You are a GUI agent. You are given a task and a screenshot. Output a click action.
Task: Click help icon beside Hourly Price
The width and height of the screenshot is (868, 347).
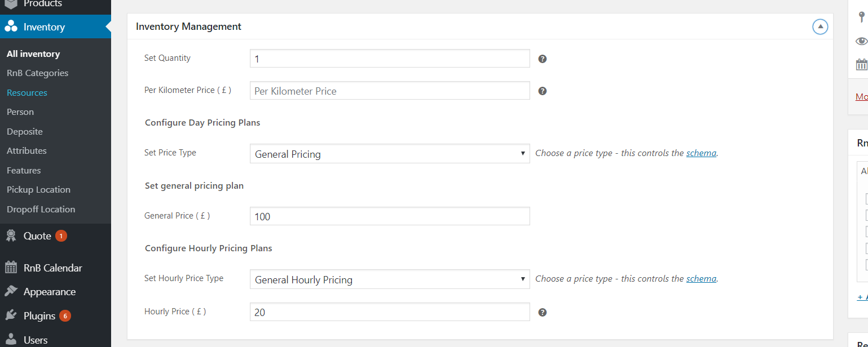point(543,312)
